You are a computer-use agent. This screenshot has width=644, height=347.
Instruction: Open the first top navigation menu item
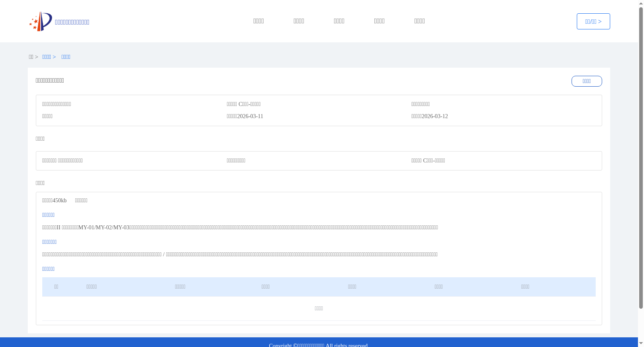coord(258,21)
